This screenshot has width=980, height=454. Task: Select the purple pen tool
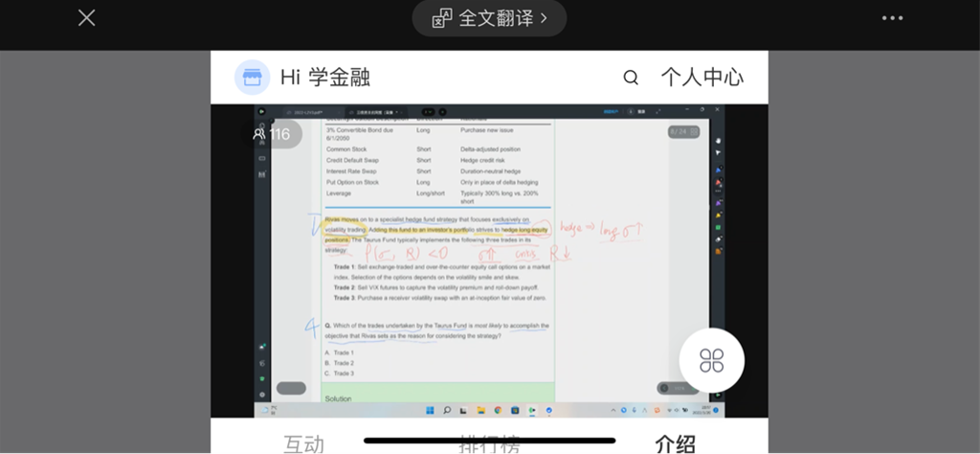(x=719, y=203)
